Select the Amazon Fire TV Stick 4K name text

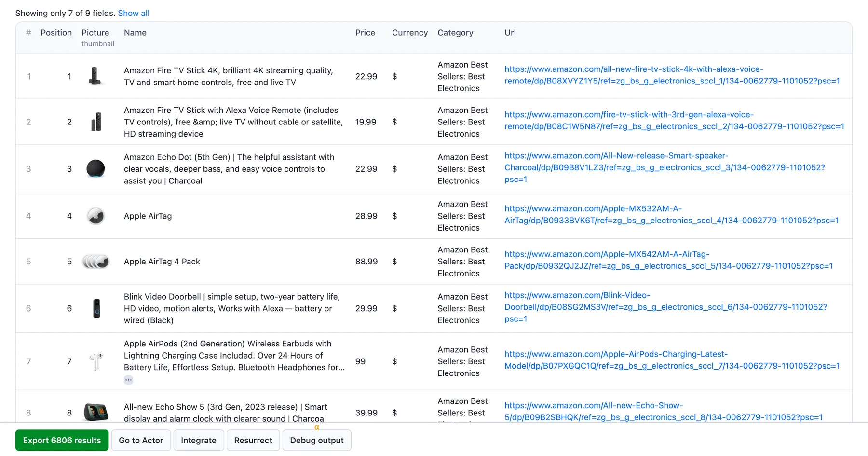[229, 76]
